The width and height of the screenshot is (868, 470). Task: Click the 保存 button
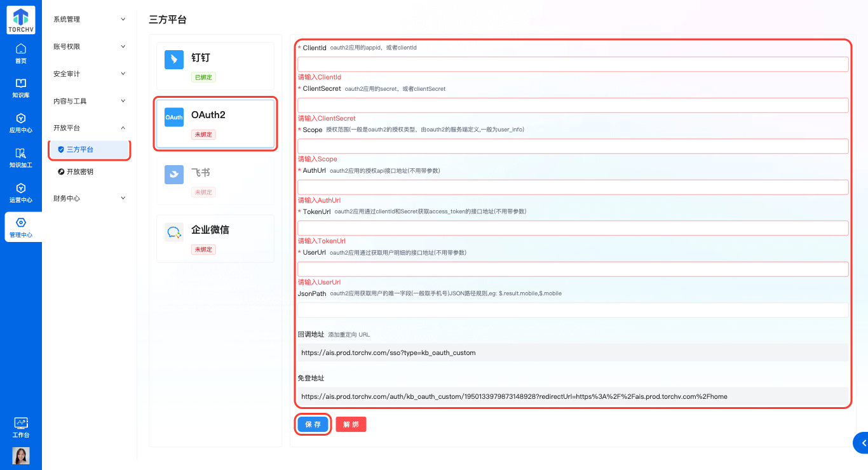(x=313, y=424)
